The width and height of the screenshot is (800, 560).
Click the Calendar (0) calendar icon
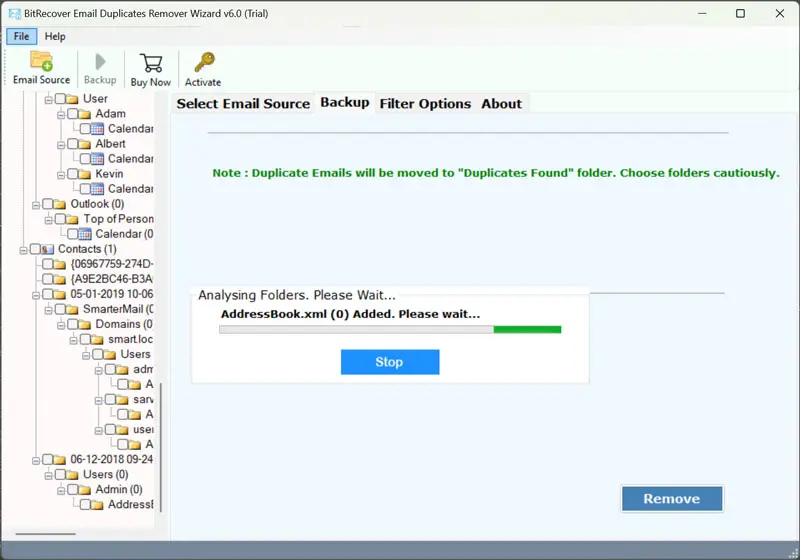[x=85, y=234]
